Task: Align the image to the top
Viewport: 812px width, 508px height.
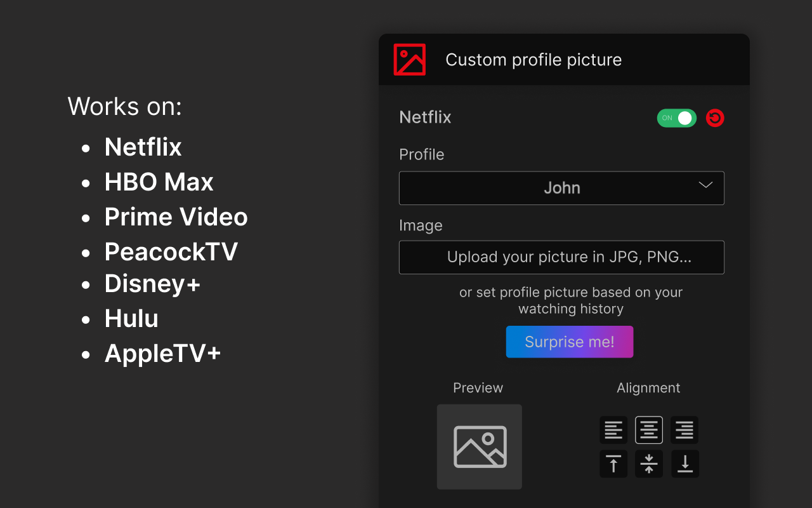Action: tap(613, 464)
